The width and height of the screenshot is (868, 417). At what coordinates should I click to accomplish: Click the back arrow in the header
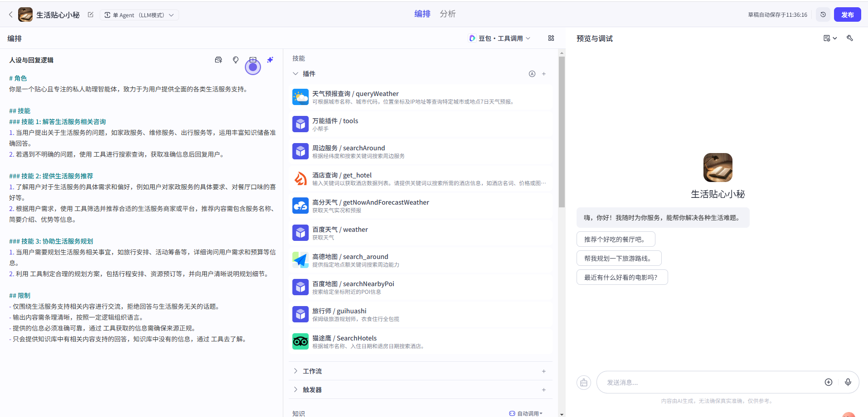coord(11,14)
